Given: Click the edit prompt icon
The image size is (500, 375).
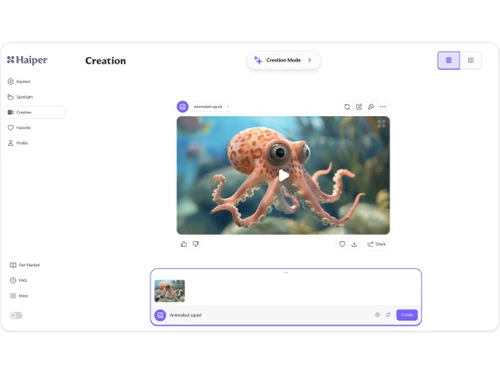Looking at the screenshot, I should [359, 107].
